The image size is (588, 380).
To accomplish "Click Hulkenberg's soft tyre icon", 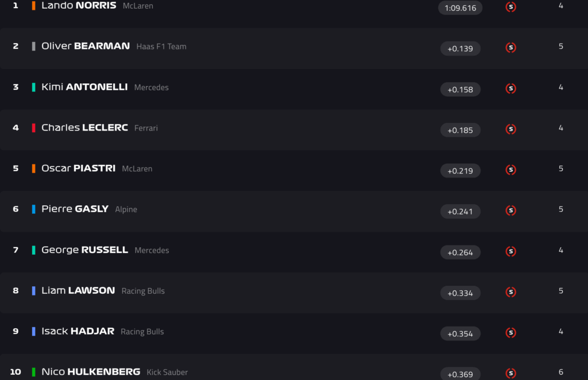I will click(x=510, y=373).
